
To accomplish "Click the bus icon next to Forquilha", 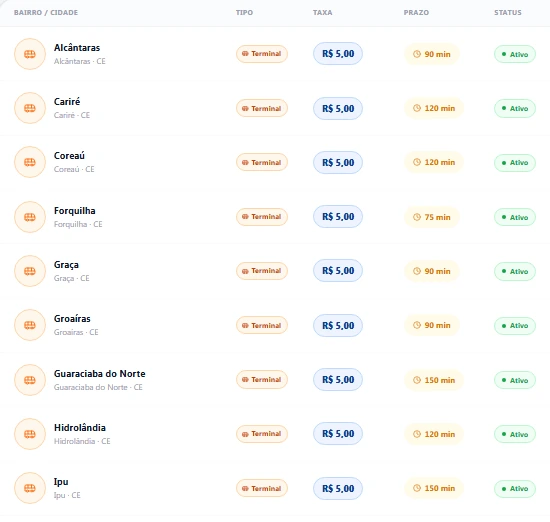I will click(30, 217).
